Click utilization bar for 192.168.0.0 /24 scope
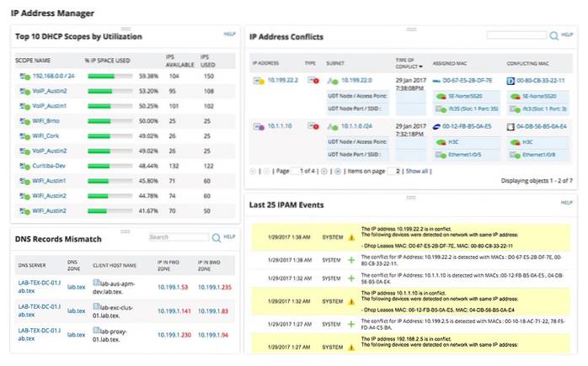The height and width of the screenshot is (366, 588). pos(110,76)
